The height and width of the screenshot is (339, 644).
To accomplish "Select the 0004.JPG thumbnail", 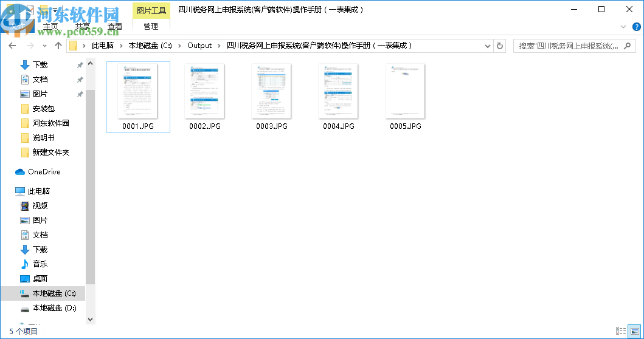I will (x=339, y=91).
